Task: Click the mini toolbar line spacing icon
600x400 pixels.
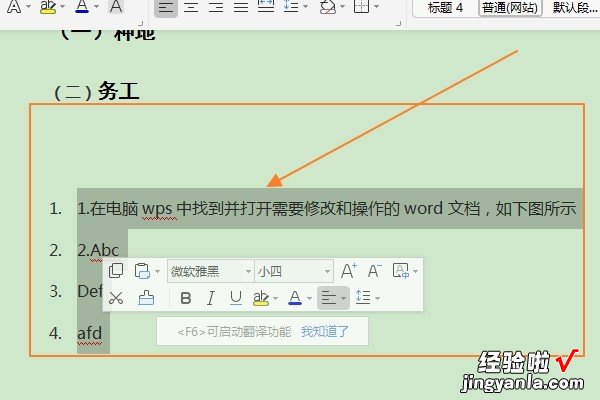Action: click(x=363, y=297)
